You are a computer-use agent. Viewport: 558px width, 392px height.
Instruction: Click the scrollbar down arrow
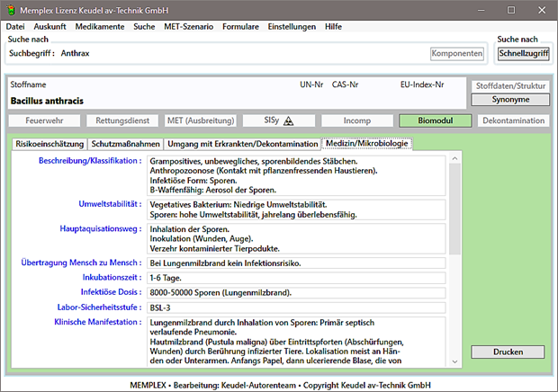(454, 361)
